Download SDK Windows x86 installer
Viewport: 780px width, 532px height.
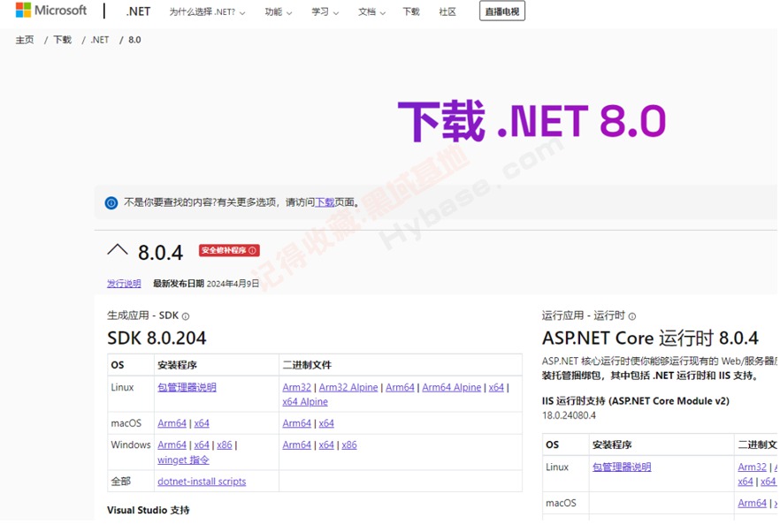(225, 445)
